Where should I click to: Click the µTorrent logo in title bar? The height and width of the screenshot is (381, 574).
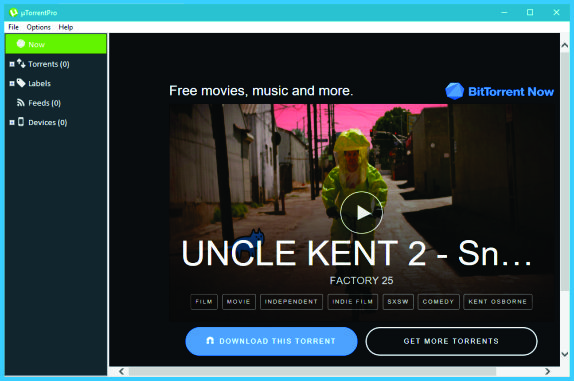14,12
